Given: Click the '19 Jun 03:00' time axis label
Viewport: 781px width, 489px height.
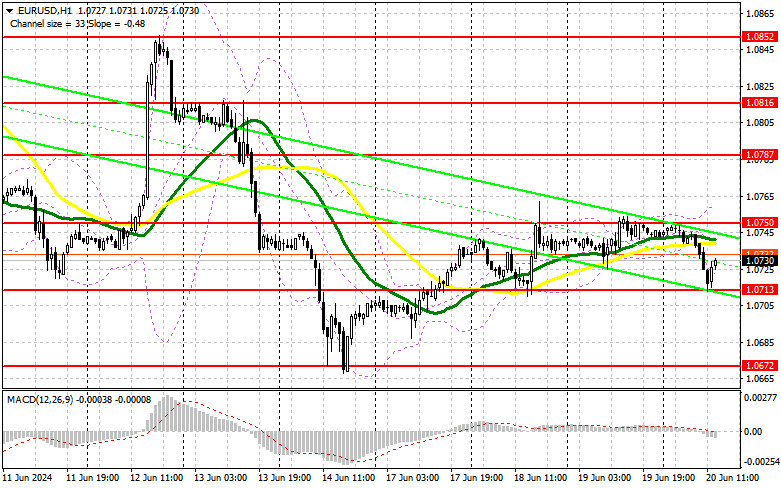Looking at the screenshot, I should tap(605, 478).
